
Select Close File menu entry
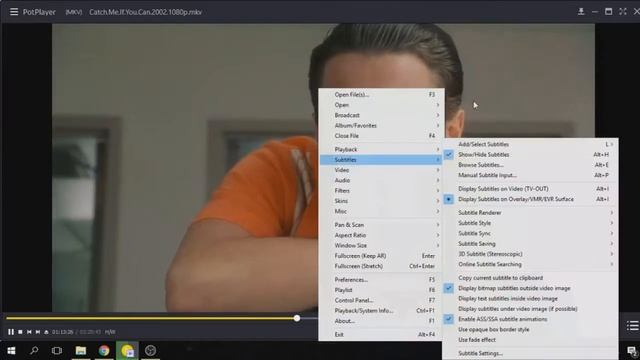point(381,136)
